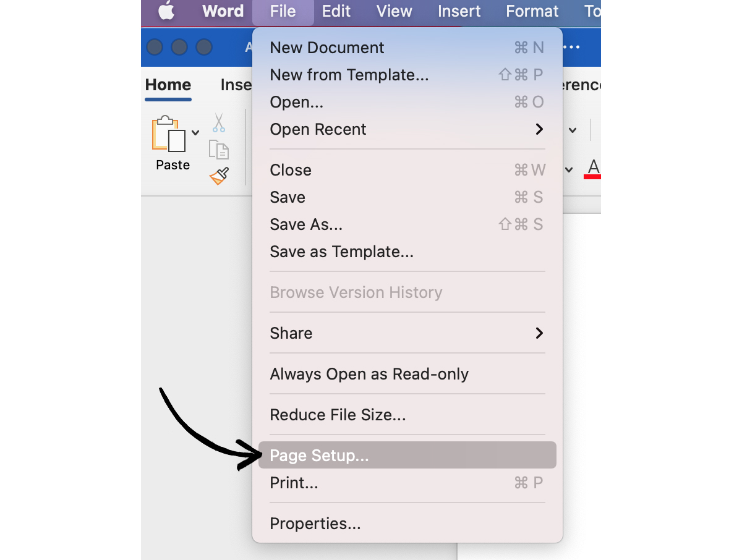Open the Apple menu logo
Screen dimensions: 742x560
click(x=164, y=11)
